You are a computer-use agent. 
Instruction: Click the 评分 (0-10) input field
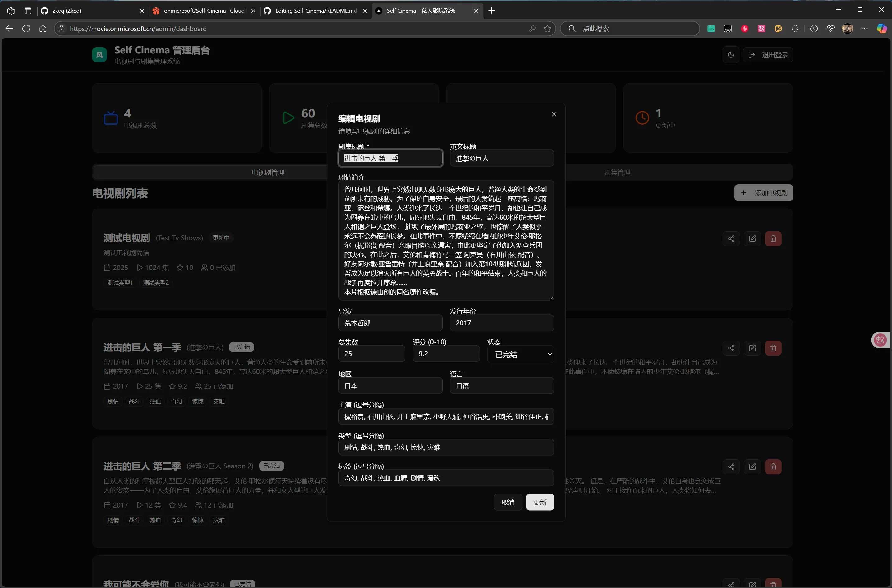pyautogui.click(x=446, y=354)
